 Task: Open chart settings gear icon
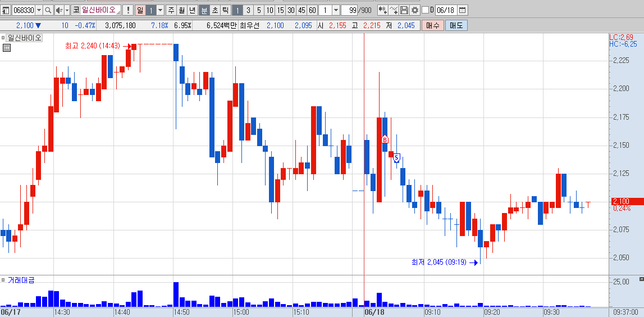click(415, 10)
